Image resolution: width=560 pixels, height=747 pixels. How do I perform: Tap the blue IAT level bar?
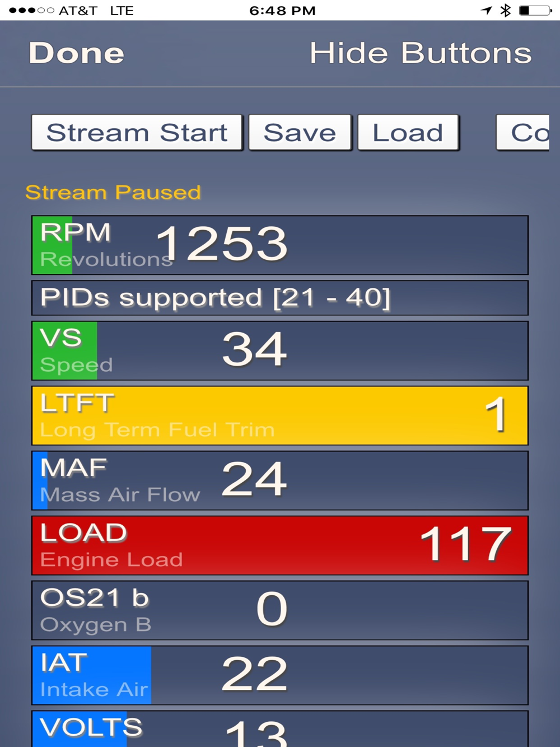tap(92, 675)
